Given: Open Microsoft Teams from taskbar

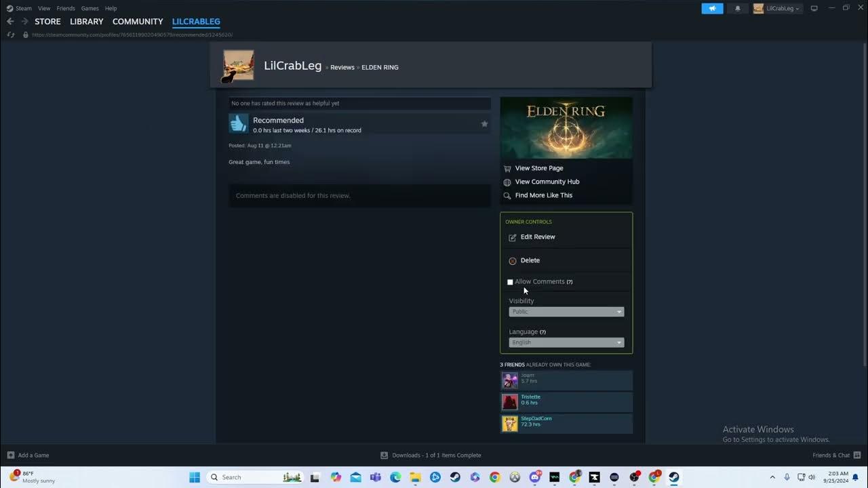Looking at the screenshot, I should click(x=376, y=477).
